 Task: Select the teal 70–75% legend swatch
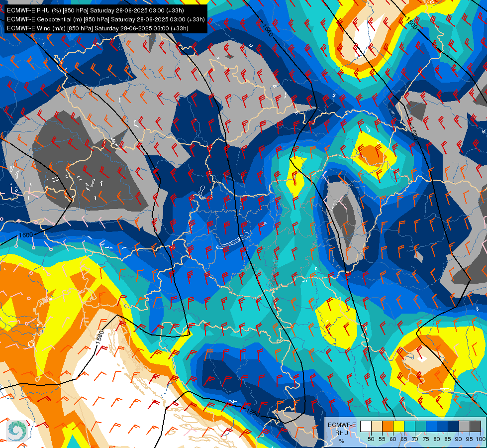click(x=421, y=426)
